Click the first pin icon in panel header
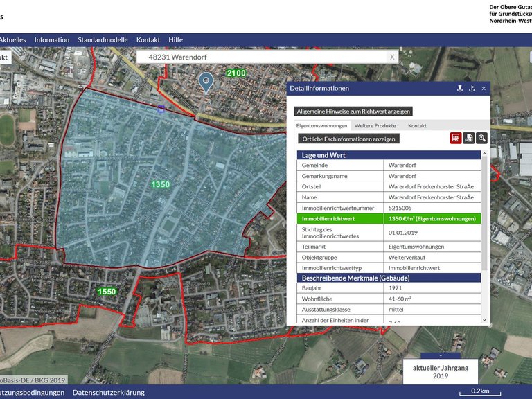Screen dimensions: 532x399 459,89
